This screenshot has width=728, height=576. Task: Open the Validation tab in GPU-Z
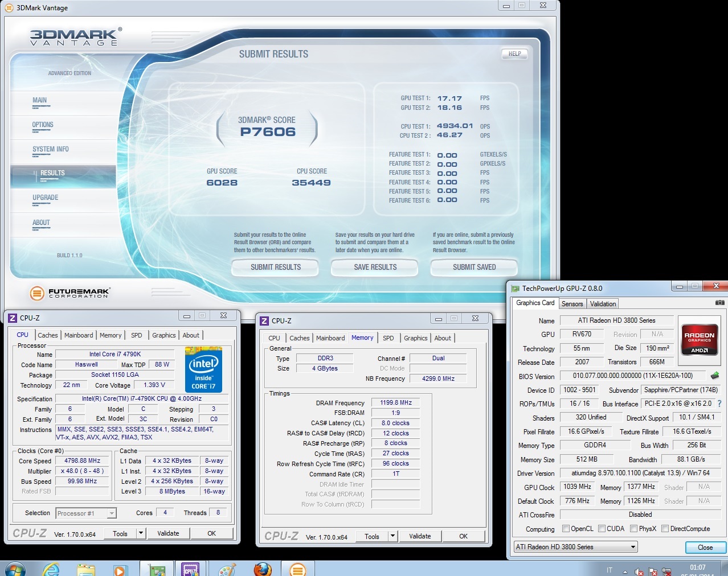point(603,304)
